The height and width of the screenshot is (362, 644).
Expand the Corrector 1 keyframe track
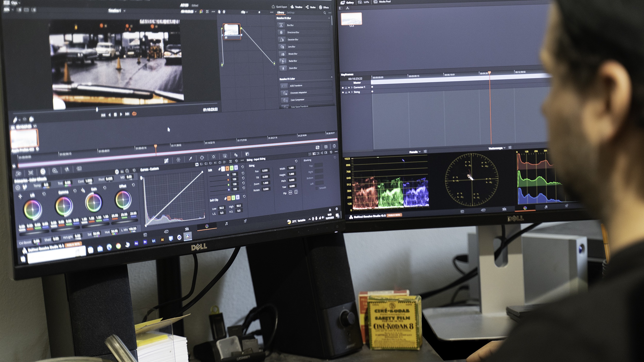pyautogui.click(x=352, y=88)
